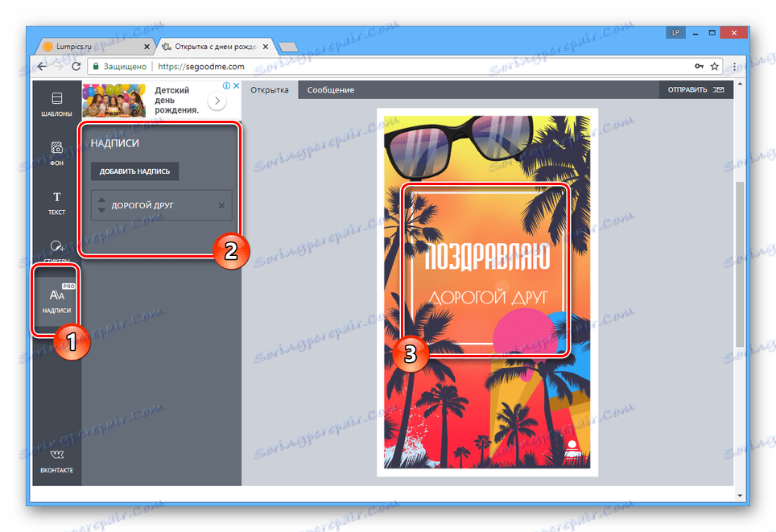Click the LP profile button in title bar
The image size is (776, 532).
coord(675,33)
